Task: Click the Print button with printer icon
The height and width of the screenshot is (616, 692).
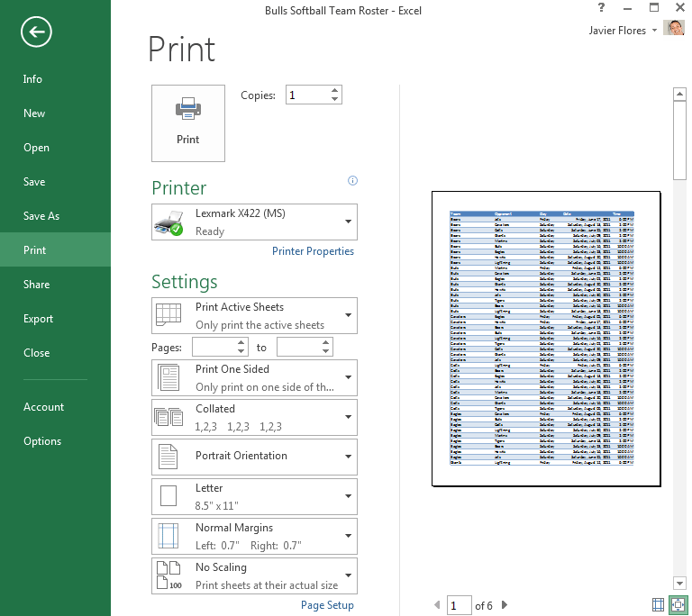Action: [x=188, y=122]
